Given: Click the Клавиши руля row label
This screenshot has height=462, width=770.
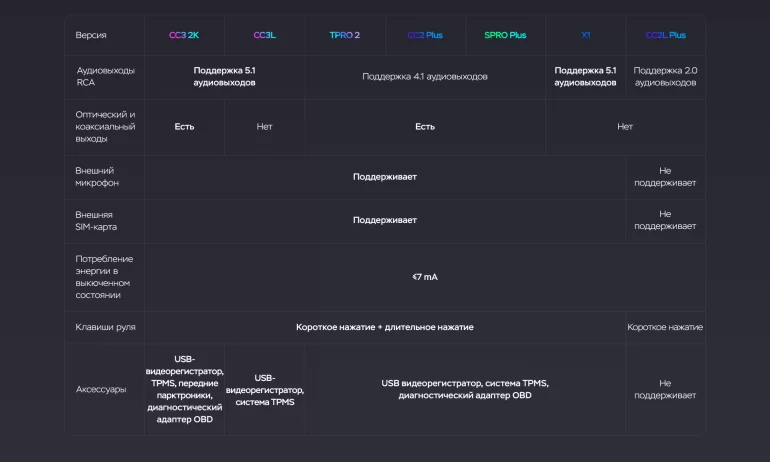Looking at the screenshot, I should [x=105, y=327].
